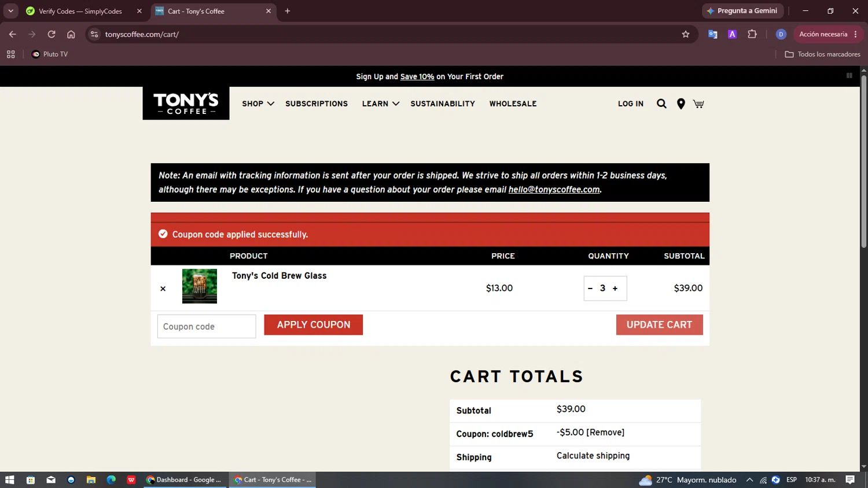Click the UPDATE CART button
The image size is (868, 488).
659,325
